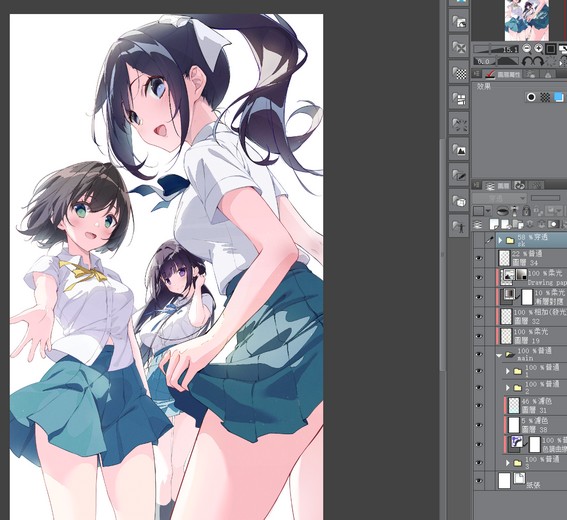This screenshot has width=567, height=520.
Task: Click the new layer folder icon
Action: click(518, 224)
